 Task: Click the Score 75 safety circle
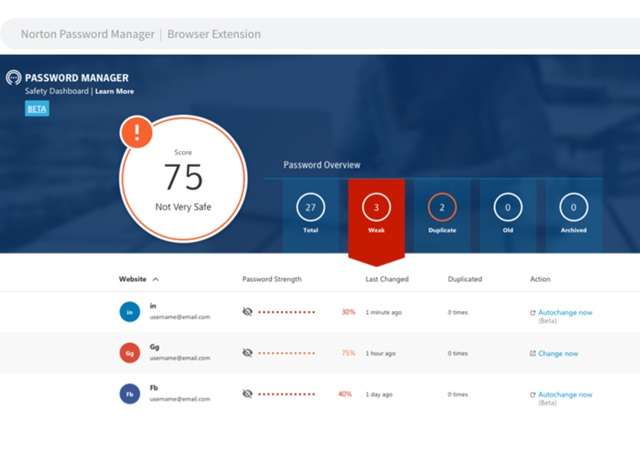[183, 179]
